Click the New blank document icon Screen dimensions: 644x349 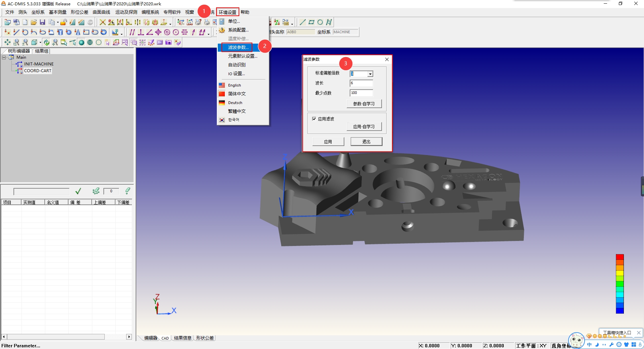pos(25,22)
